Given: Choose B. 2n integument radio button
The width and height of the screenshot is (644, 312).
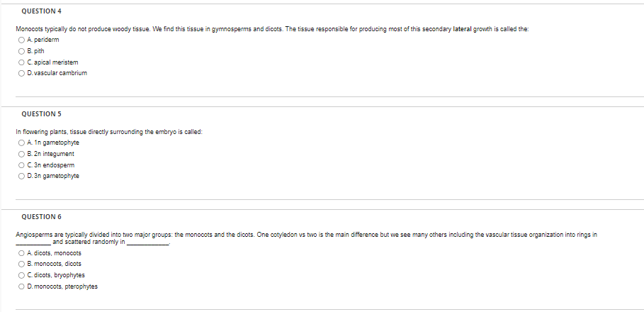Looking at the screenshot, I should coord(21,154).
